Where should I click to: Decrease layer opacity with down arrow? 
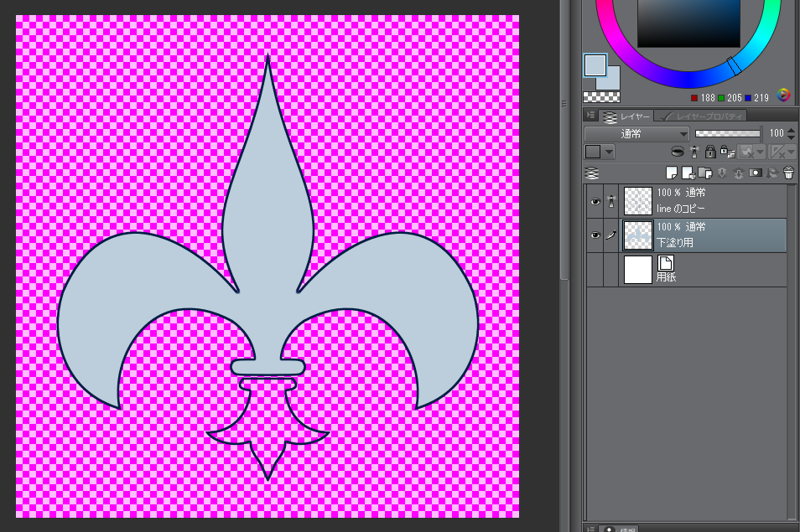[x=792, y=137]
